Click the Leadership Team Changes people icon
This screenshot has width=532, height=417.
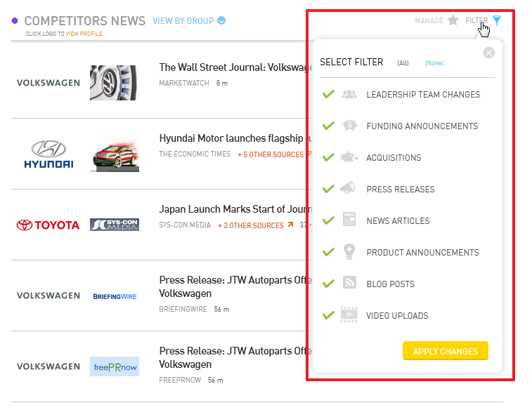[349, 94]
